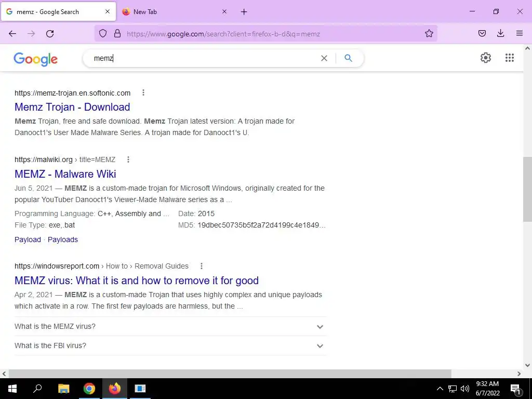Close the memz - Google Search tab
The image size is (532, 399).
coord(108,11)
